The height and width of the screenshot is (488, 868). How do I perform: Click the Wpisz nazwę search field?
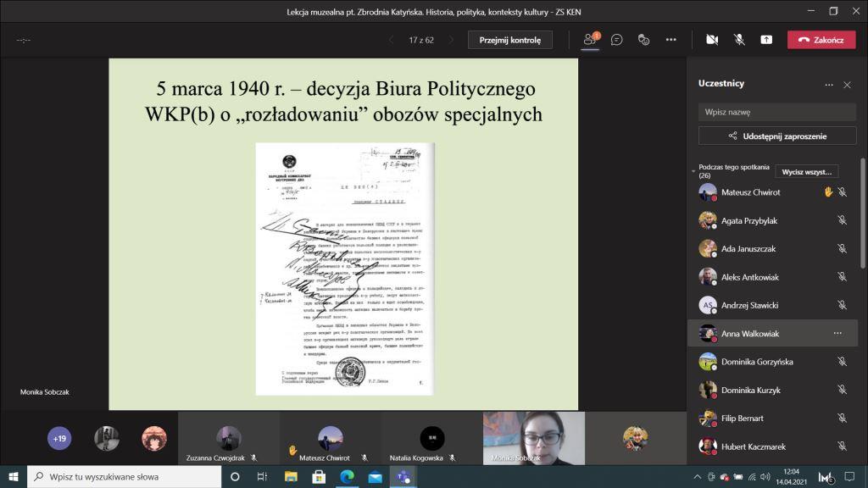(777, 112)
